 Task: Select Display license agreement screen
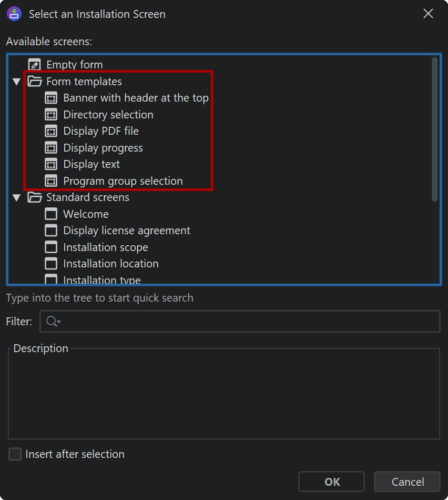(x=127, y=231)
